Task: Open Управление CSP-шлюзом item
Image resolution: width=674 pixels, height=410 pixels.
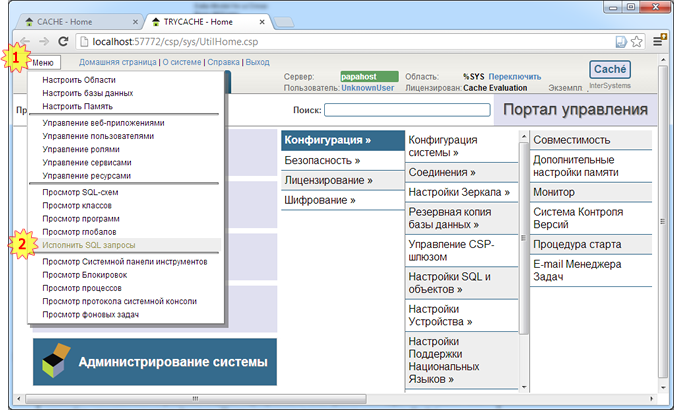Action: coord(462,251)
